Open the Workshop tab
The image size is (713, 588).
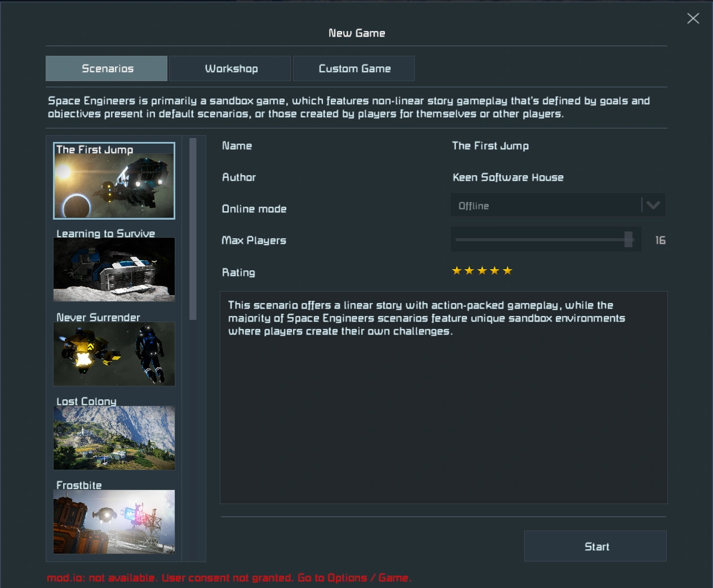coord(230,68)
